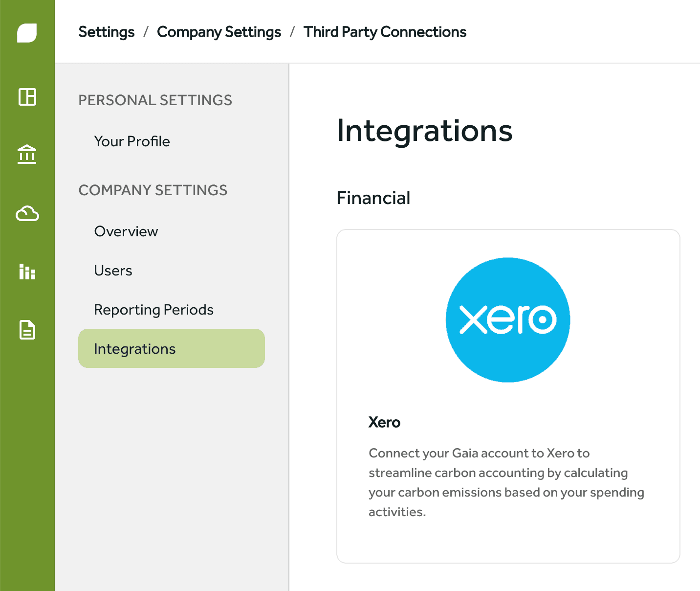
Task: Click the Personal Settings section header
Action: click(x=155, y=100)
